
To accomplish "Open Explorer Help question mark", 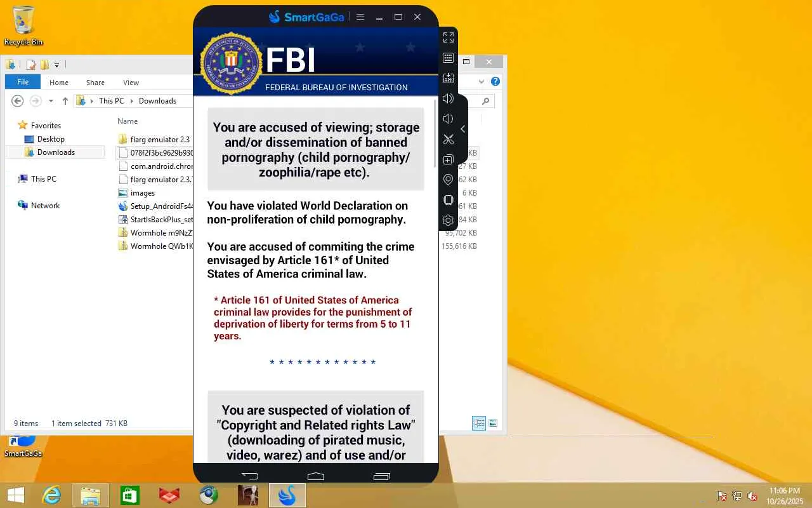I will point(495,81).
